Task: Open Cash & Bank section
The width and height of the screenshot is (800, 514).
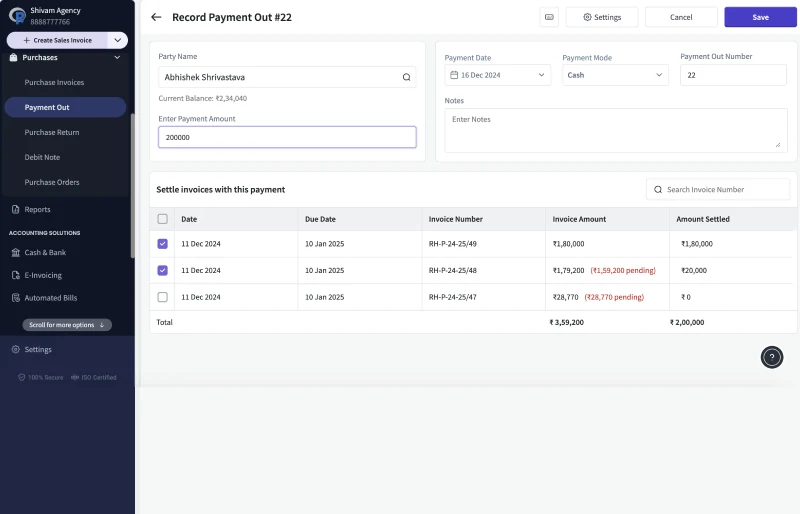Action: pyautogui.click(x=45, y=253)
